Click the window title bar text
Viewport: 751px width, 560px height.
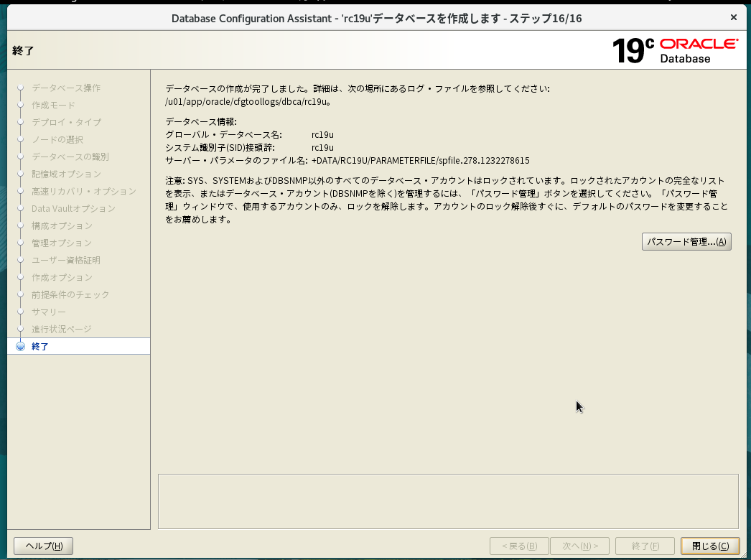coord(376,19)
